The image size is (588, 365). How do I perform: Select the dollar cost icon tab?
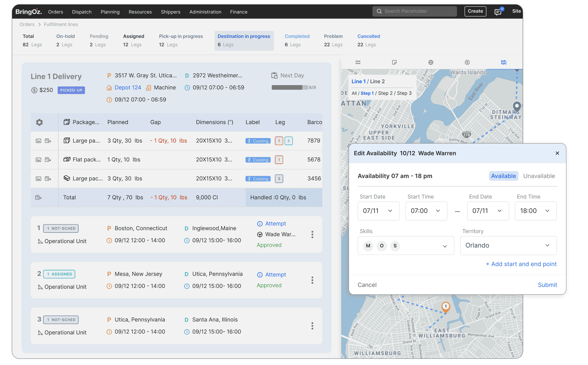[x=467, y=62]
